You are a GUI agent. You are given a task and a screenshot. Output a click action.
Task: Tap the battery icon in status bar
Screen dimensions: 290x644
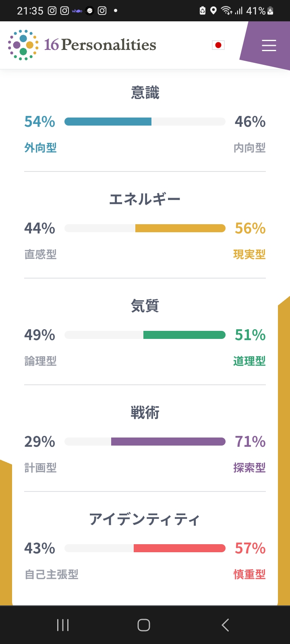click(x=270, y=11)
